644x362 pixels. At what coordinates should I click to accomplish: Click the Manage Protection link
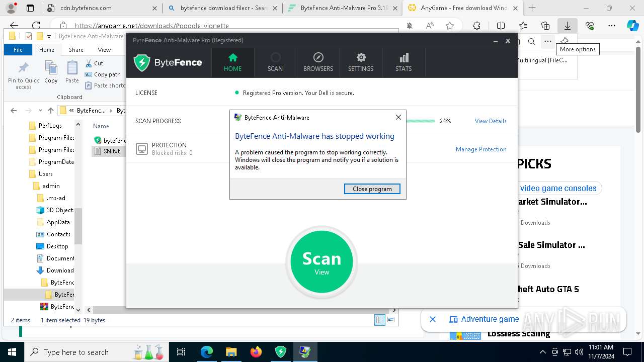click(481, 149)
